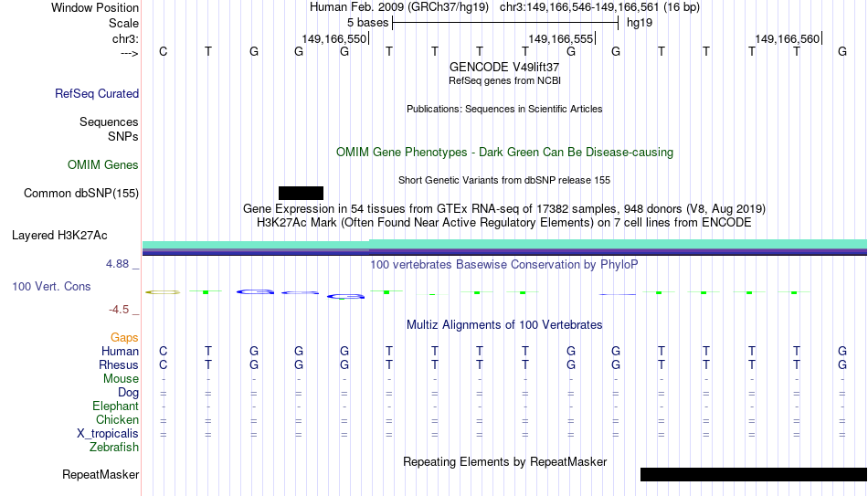The height and width of the screenshot is (496, 868).
Task: Open the RefSeq Curated track label
Action: tap(97, 93)
